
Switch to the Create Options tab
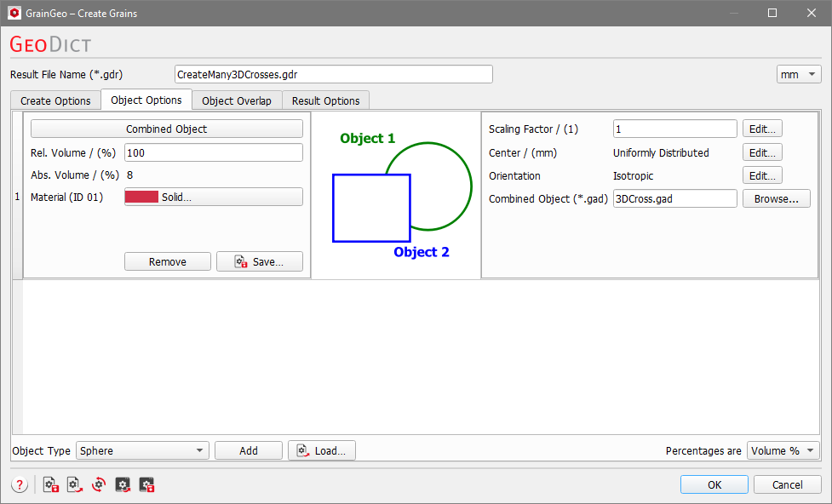(x=55, y=100)
